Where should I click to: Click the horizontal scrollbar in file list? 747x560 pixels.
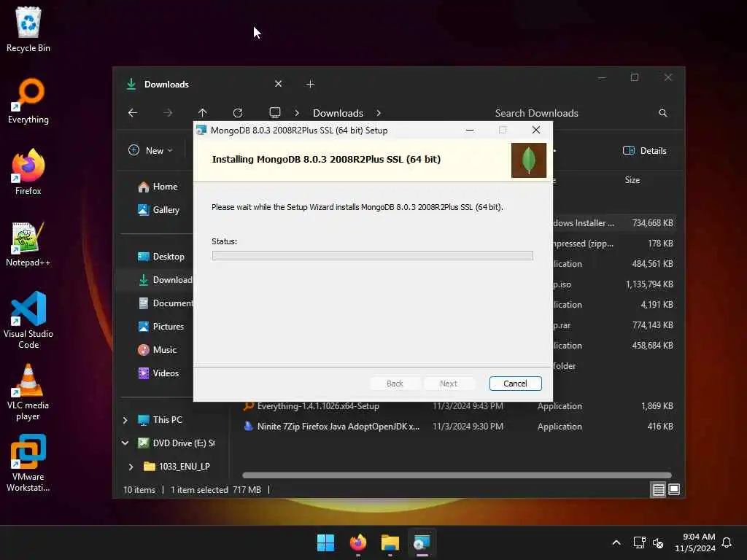[457, 475]
